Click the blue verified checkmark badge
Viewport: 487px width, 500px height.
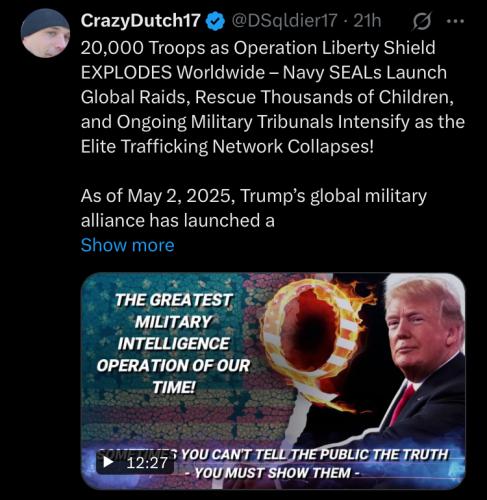[215, 21]
